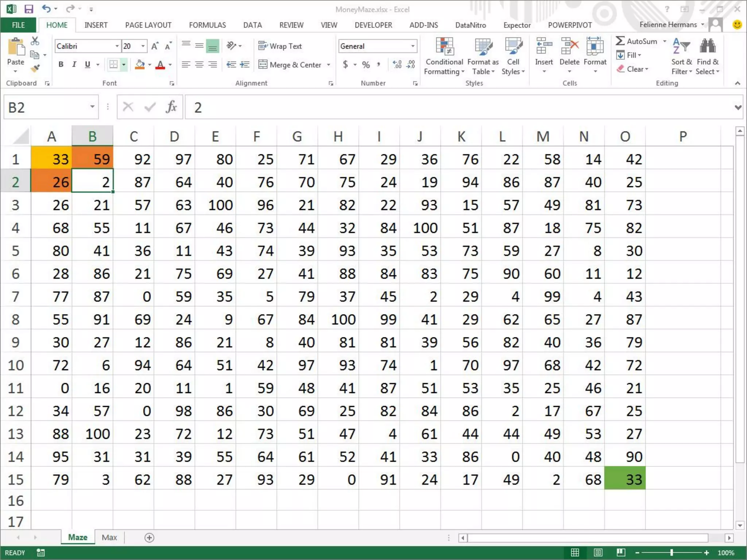
Task: Toggle Italic formatting
Action: click(74, 65)
